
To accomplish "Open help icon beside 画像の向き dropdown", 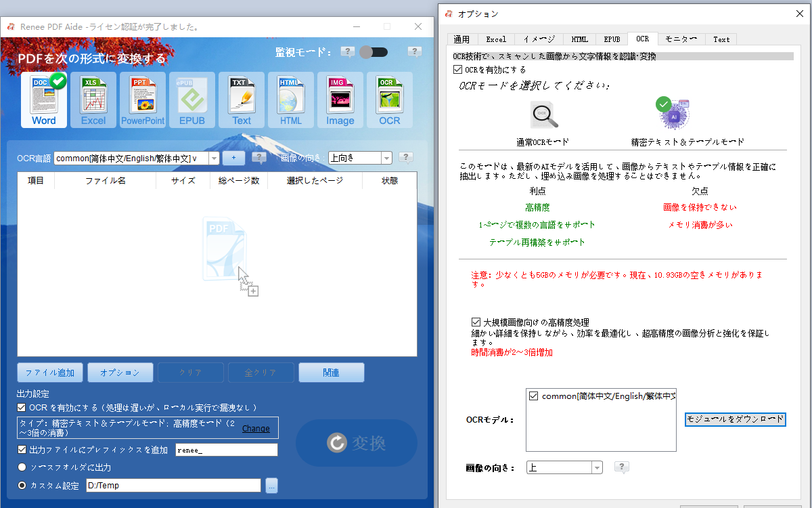I will pyautogui.click(x=406, y=158).
